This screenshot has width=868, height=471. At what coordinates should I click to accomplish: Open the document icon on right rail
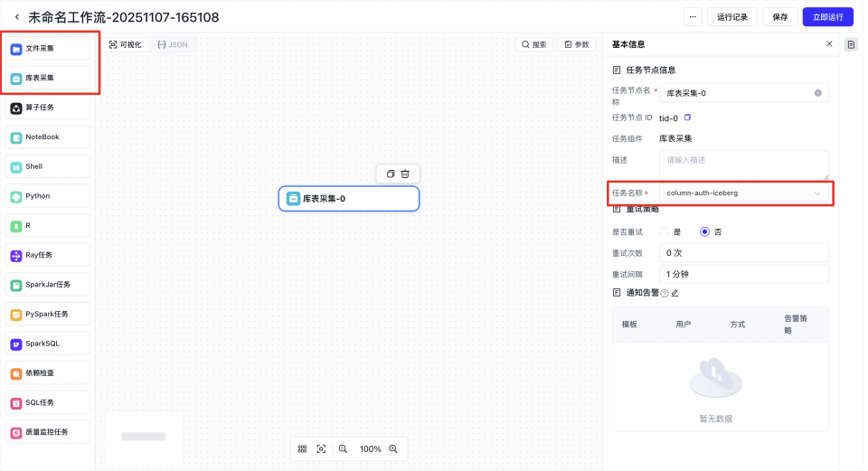pyautogui.click(x=851, y=44)
